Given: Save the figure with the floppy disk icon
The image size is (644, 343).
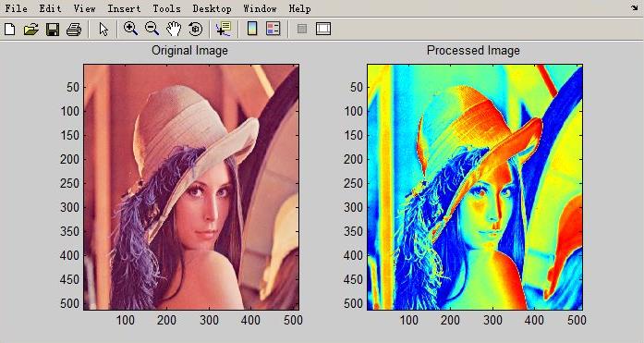Looking at the screenshot, I should (52, 30).
